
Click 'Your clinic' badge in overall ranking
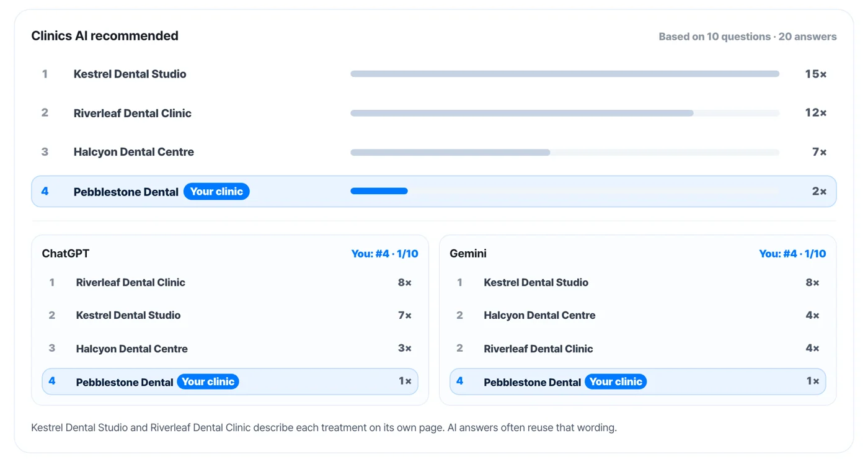[x=216, y=192]
